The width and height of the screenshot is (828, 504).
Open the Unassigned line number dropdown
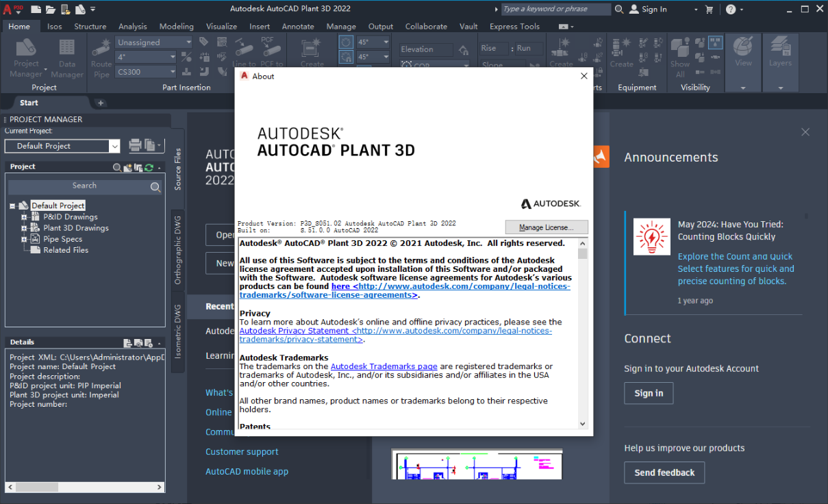(x=152, y=42)
